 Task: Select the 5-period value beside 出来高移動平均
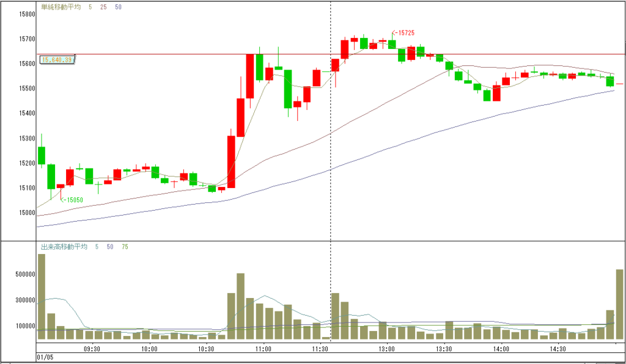(97, 247)
